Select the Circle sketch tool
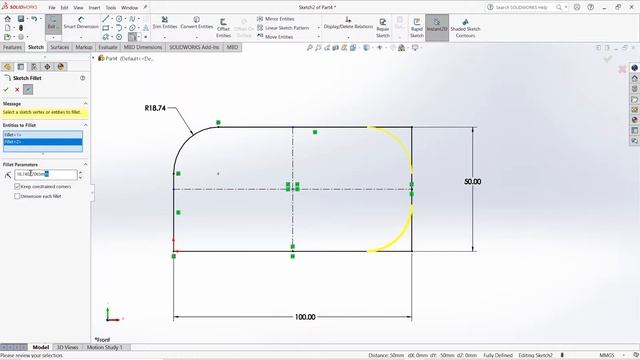Screen dimensions: 640x360 point(119,19)
